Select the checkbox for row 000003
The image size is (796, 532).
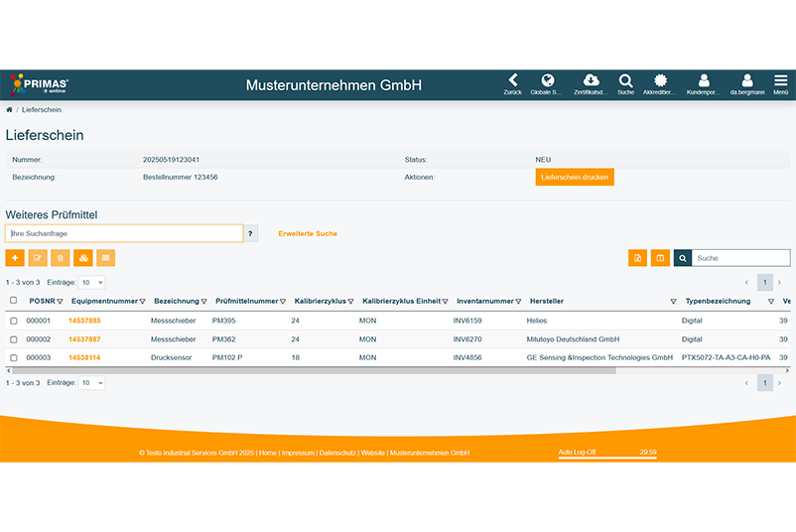pos(14,357)
